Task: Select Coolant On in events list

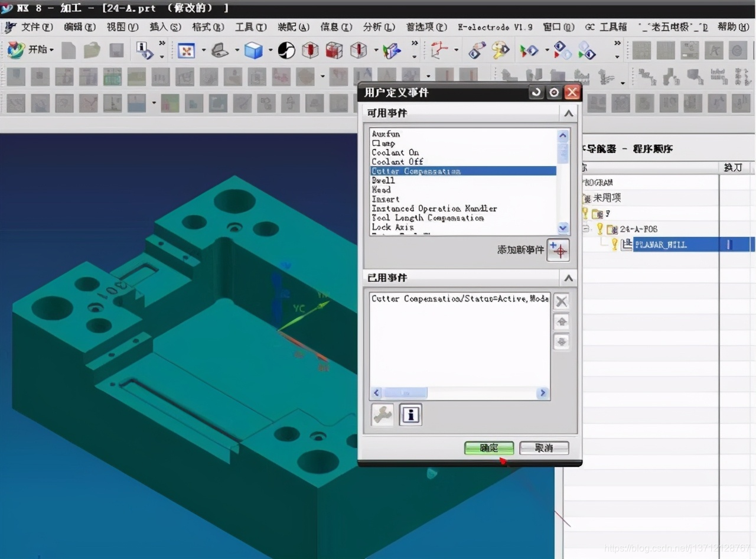Action: click(x=395, y=152)
